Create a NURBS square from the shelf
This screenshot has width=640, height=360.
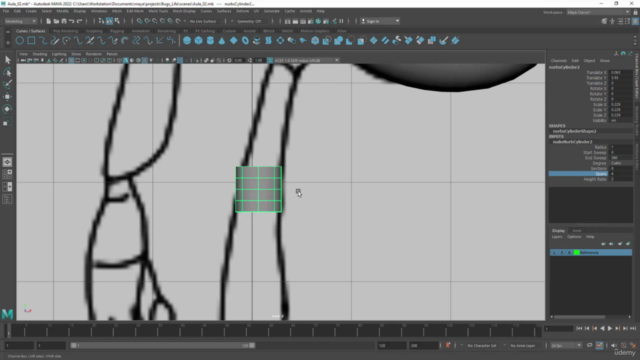pos(31,40)
